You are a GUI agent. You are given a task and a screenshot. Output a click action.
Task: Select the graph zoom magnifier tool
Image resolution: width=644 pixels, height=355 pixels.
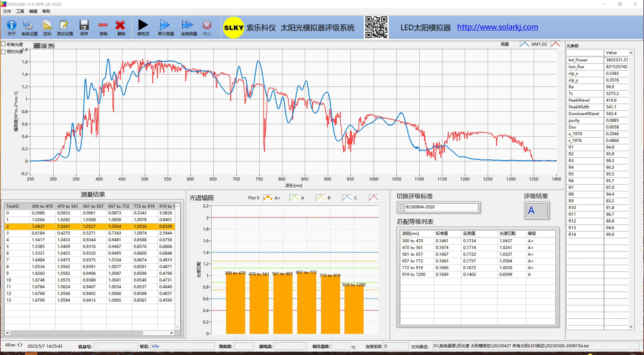tap(44, 45)
